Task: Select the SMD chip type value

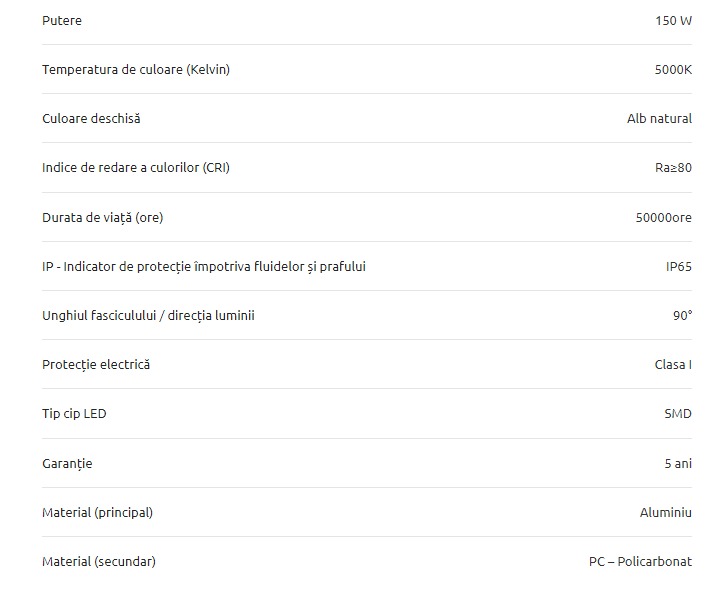Action: 678,413
